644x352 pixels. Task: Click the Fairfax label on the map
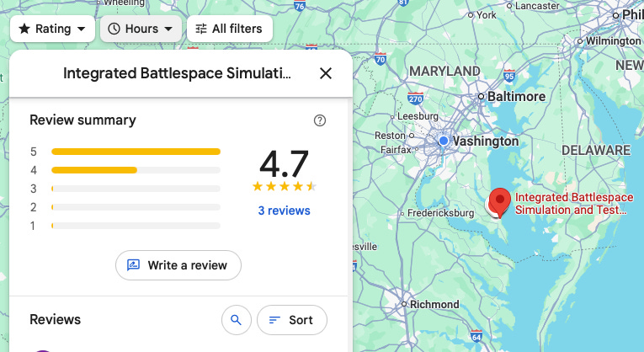point(396,150)
